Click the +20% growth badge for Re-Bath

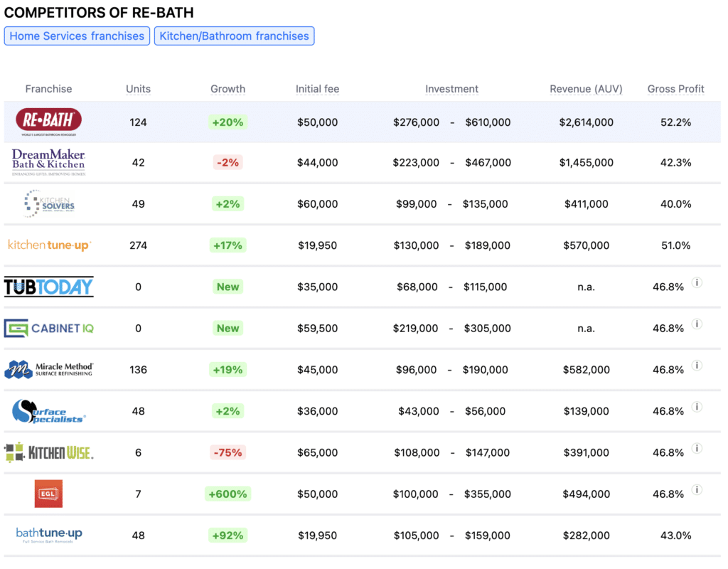[227, 122]
